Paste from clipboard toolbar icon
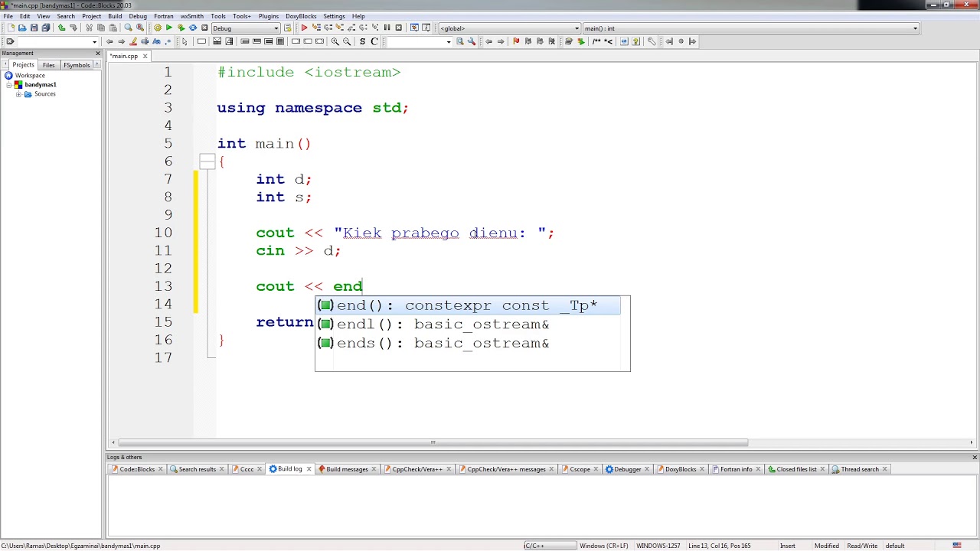The image size is (980, 551). click(113, 28)
